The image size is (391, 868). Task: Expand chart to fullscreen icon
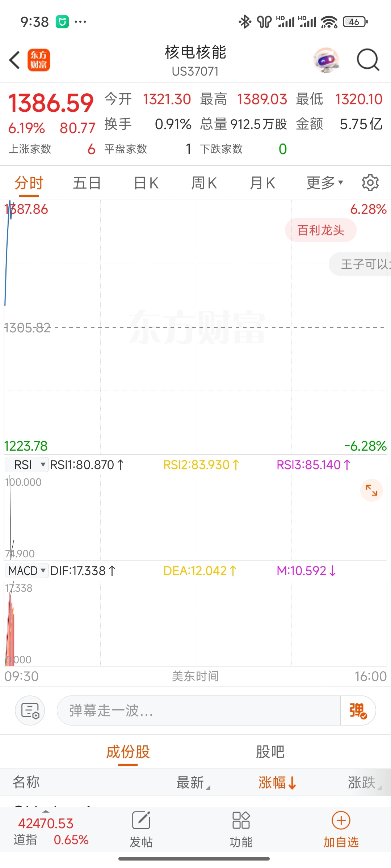point(371,490)
